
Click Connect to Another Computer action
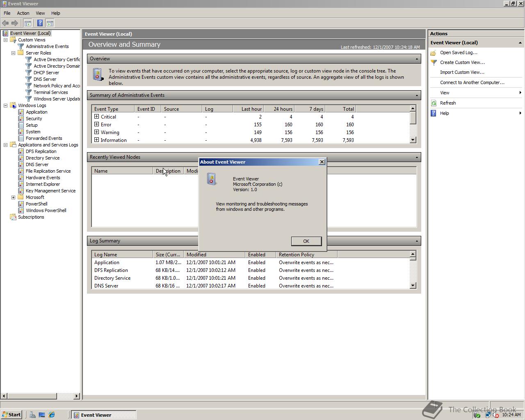coord(472,82)
